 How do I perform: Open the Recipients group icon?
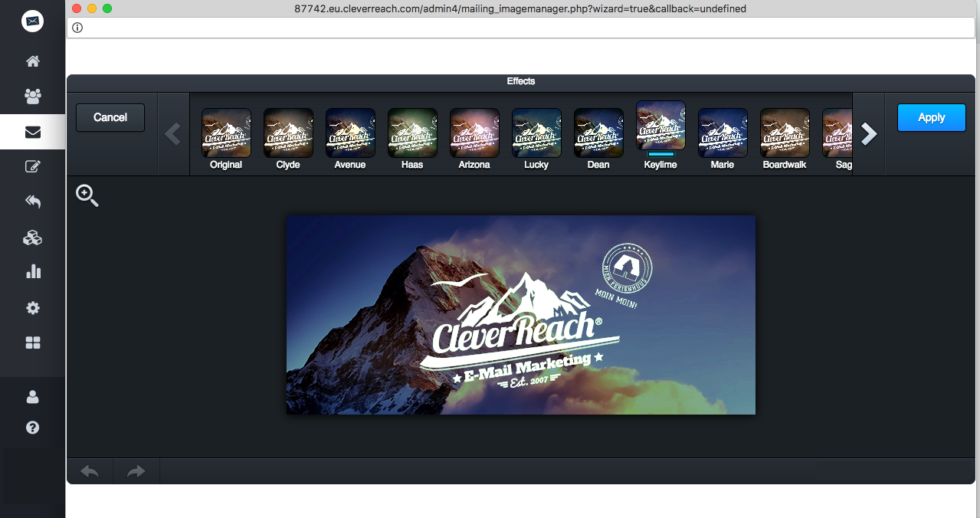pos(32,97)
